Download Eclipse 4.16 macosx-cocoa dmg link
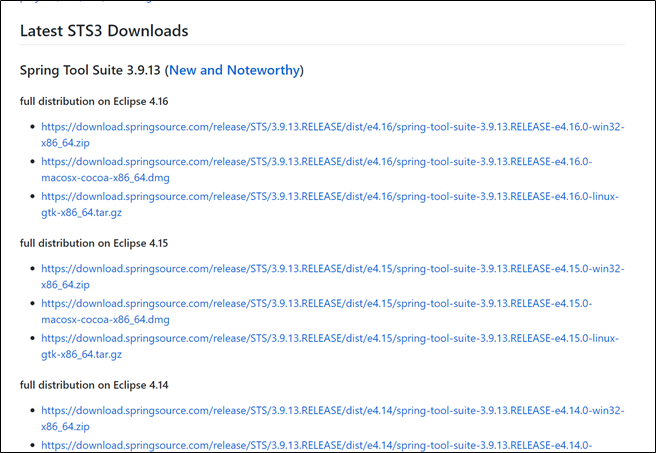This screenshot has height=453, width=656. tap(317, 169)
